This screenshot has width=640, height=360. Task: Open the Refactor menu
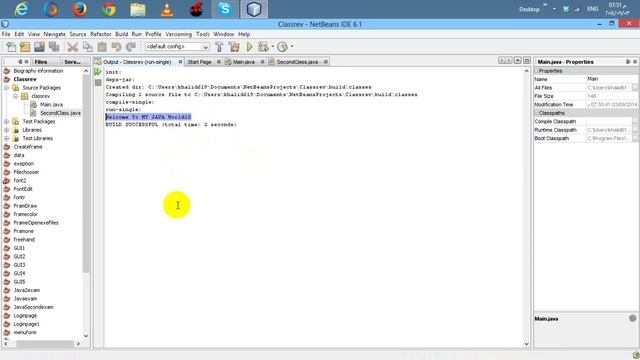(x=101, y=34)
